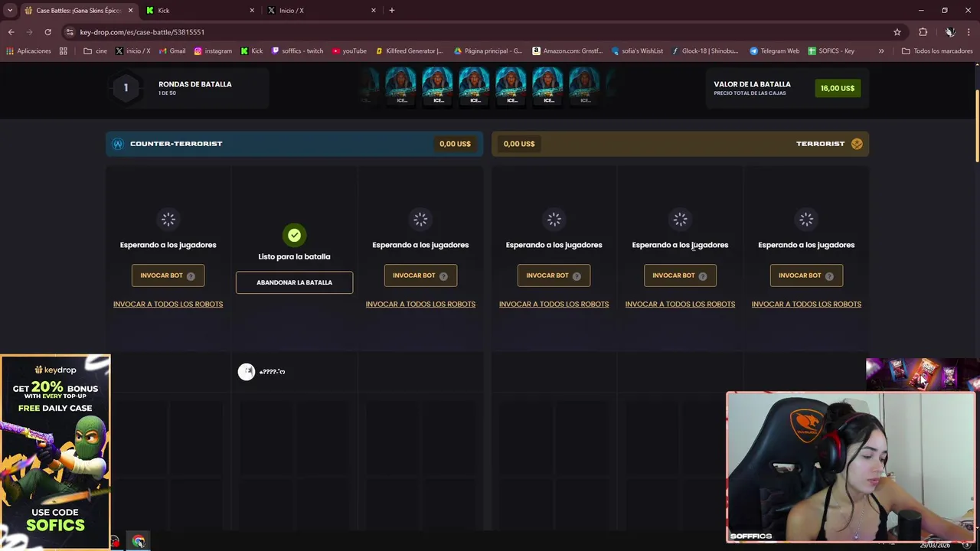Image resolution: width=980 pixels, height=551 pixels.
Task: Open the Todos los marcadores folder
Action: (x=937, y=51)
